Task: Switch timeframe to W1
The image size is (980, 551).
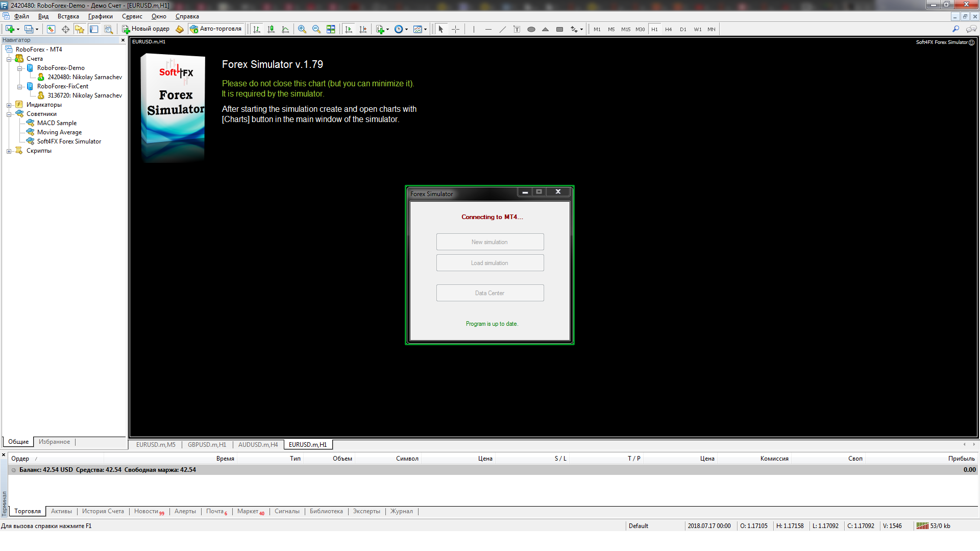Action: (x=697, y=29)
